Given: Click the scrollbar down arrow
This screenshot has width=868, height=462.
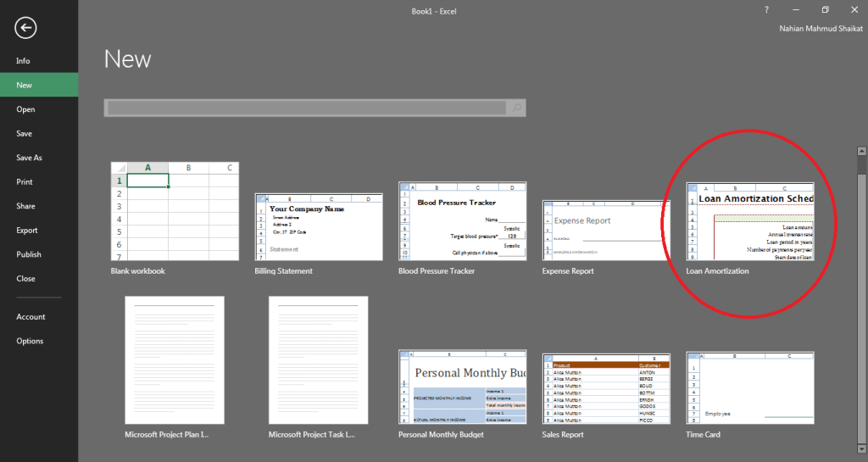Looking at the screenshot, I should click(861, 448).
